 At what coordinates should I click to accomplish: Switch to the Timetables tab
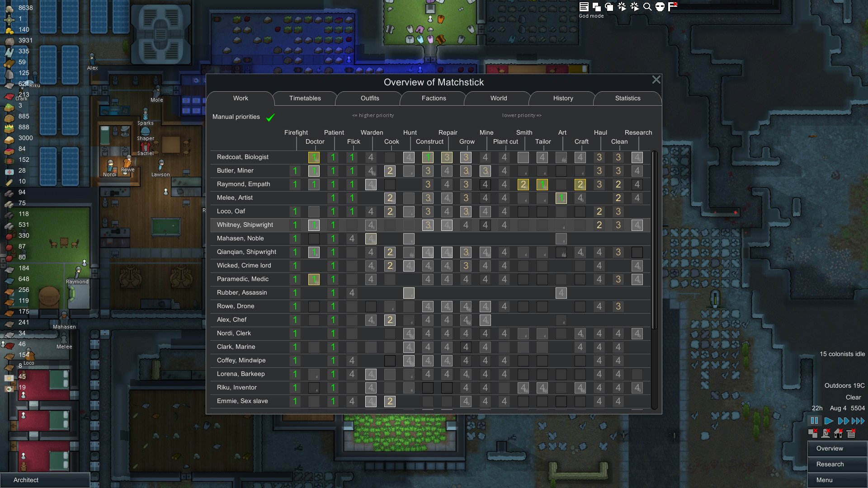(305, 98)
